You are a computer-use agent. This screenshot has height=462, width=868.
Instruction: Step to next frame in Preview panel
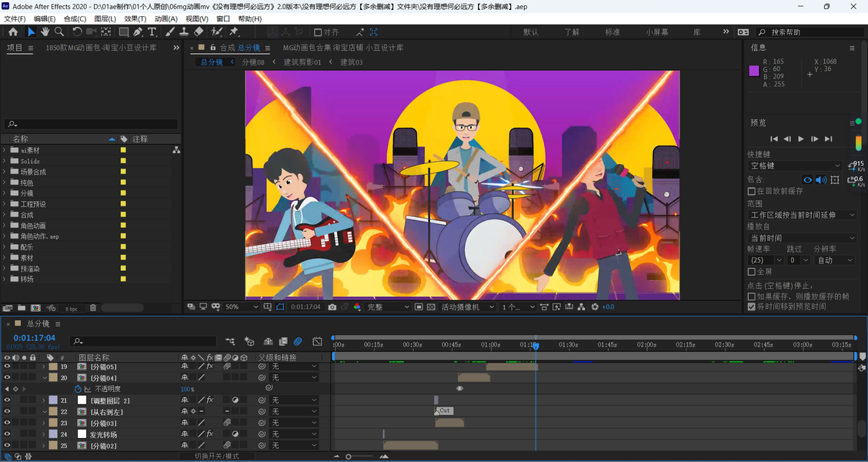814,139
